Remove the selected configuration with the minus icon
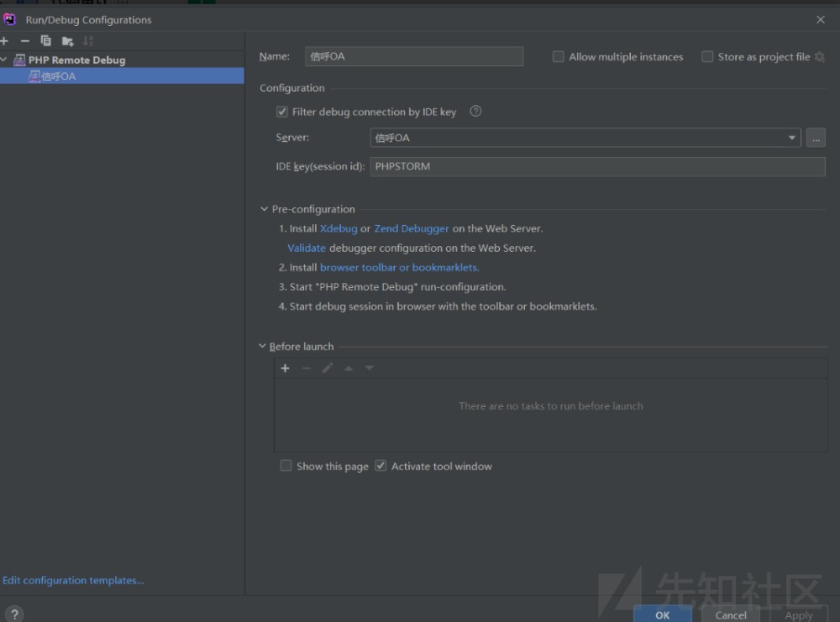This screenshot has height=622, width=840. tap(25, 41)
